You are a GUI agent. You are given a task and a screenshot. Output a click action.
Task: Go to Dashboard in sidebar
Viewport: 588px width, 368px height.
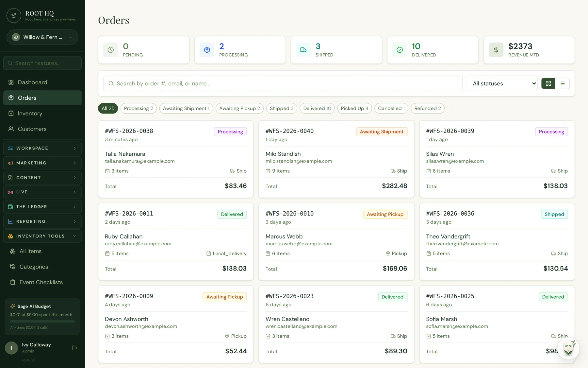coord(42,82)
